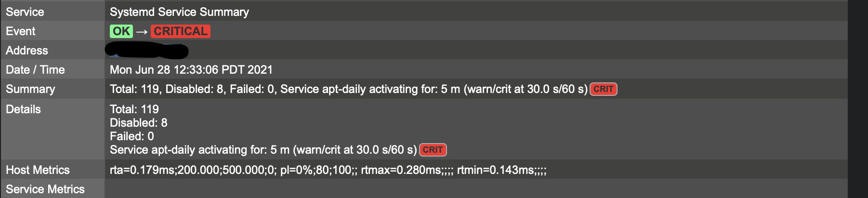Click the Summary row label
This screenshot has width=868, height=198.
(30, 89)
